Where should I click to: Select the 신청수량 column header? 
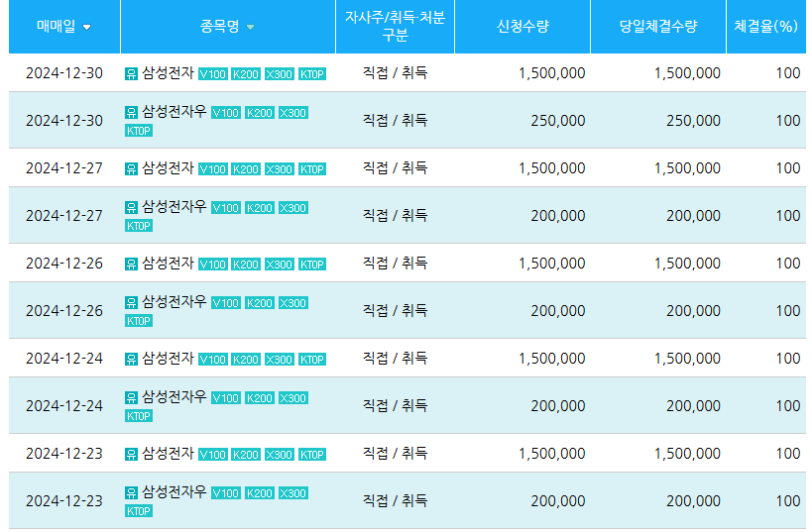click(522, 27)
